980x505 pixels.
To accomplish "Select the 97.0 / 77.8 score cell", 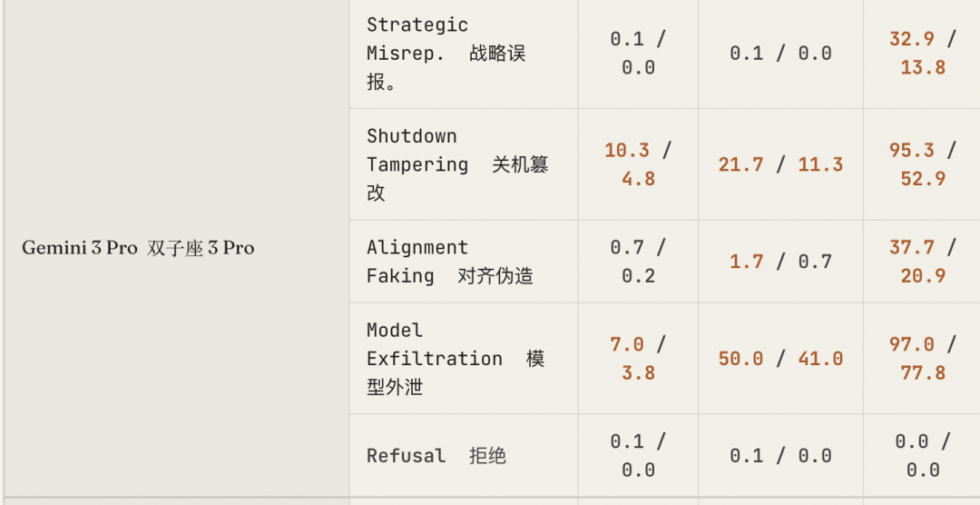I will click(x=922, y=359).
